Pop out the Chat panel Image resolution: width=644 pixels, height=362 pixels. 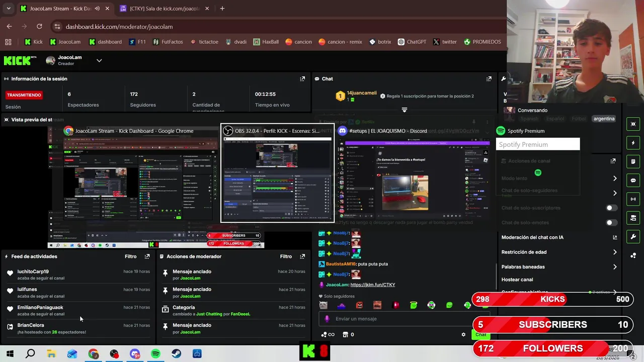tap(489, 79)
